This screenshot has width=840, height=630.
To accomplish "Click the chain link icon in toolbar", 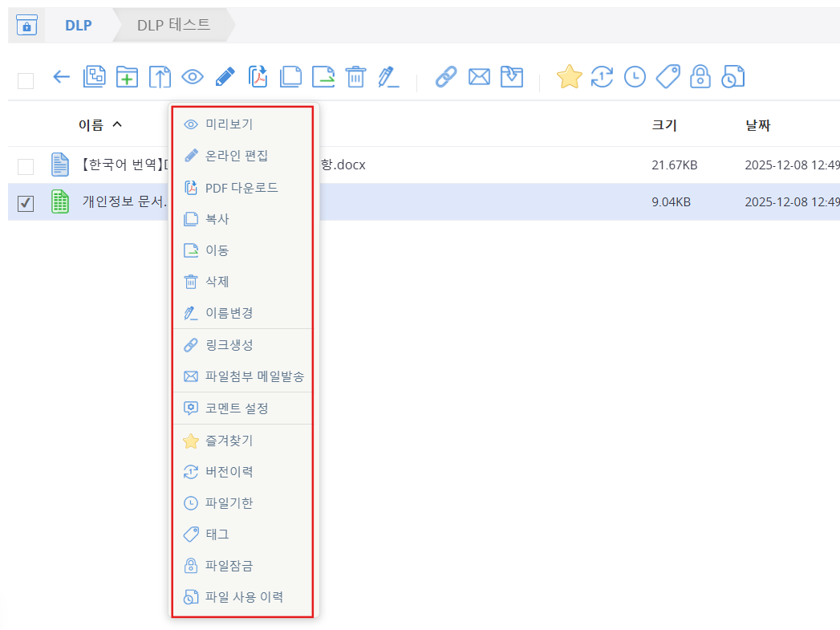I will 445,77.
